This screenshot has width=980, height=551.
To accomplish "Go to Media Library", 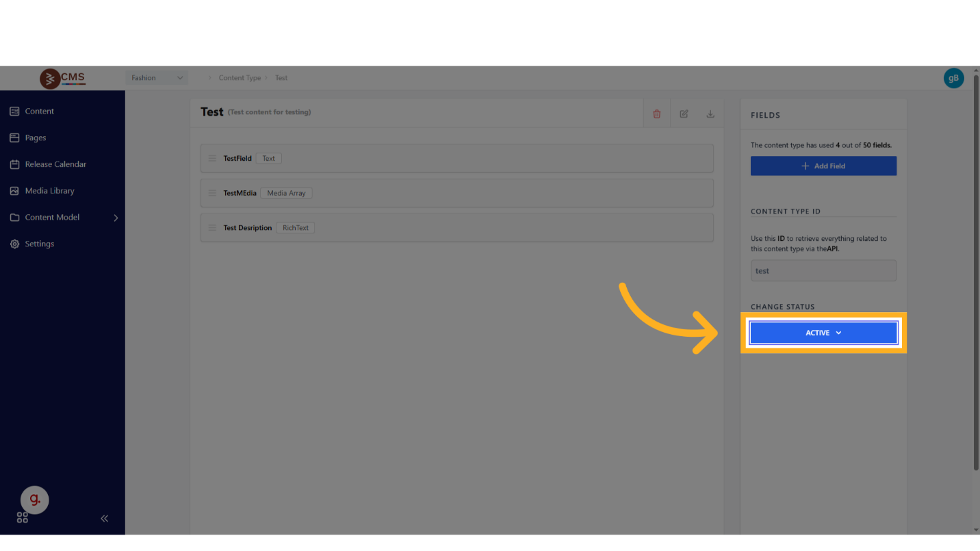I will [x=49, y=191].
